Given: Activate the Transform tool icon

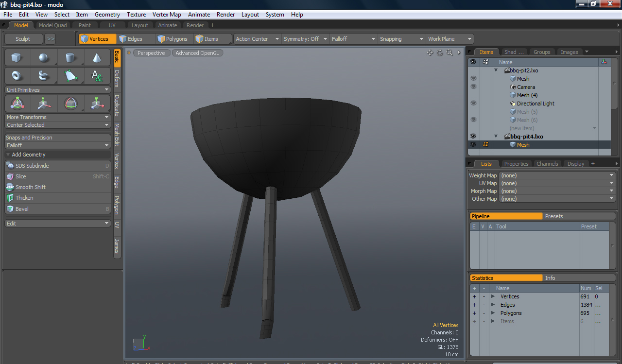Looking at the screenshot, I should [17, 104].
